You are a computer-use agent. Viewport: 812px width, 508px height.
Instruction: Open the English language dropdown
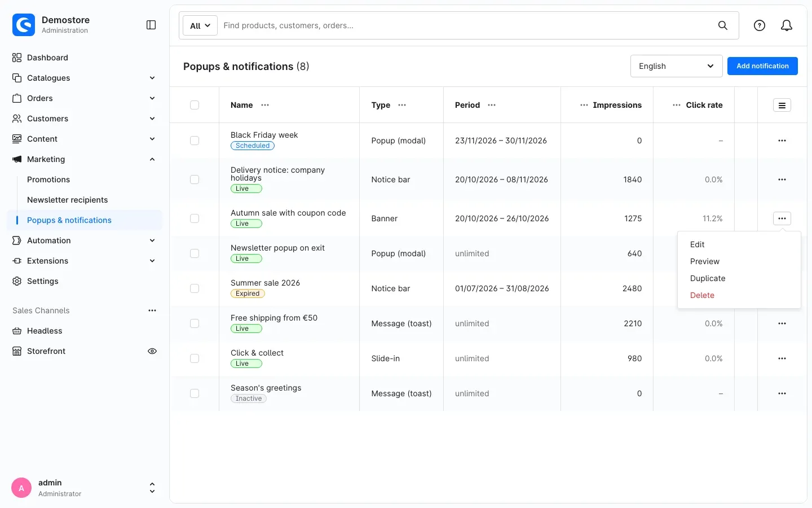click(676, 66)
